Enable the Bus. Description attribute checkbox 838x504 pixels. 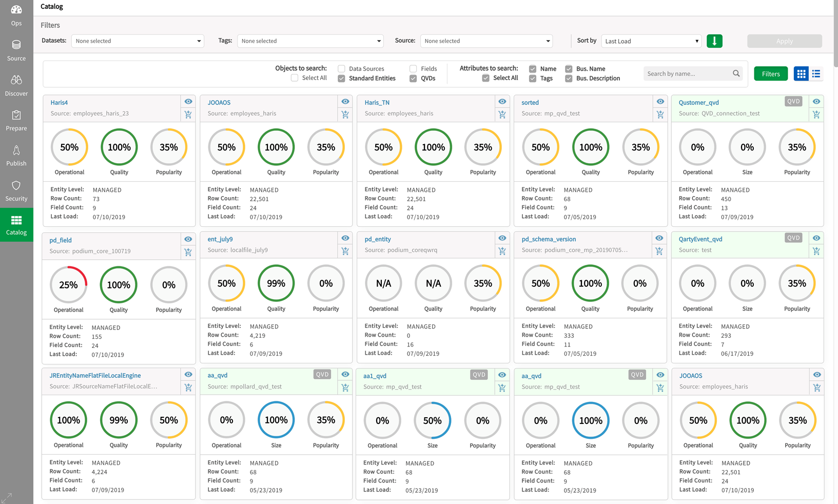pyautogui.click(x=568, y=78)
